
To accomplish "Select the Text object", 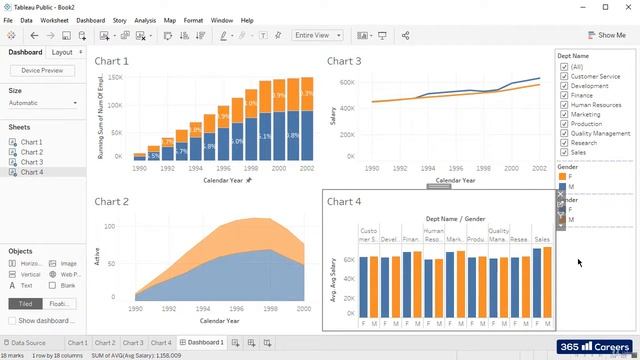I will point(21,285).
